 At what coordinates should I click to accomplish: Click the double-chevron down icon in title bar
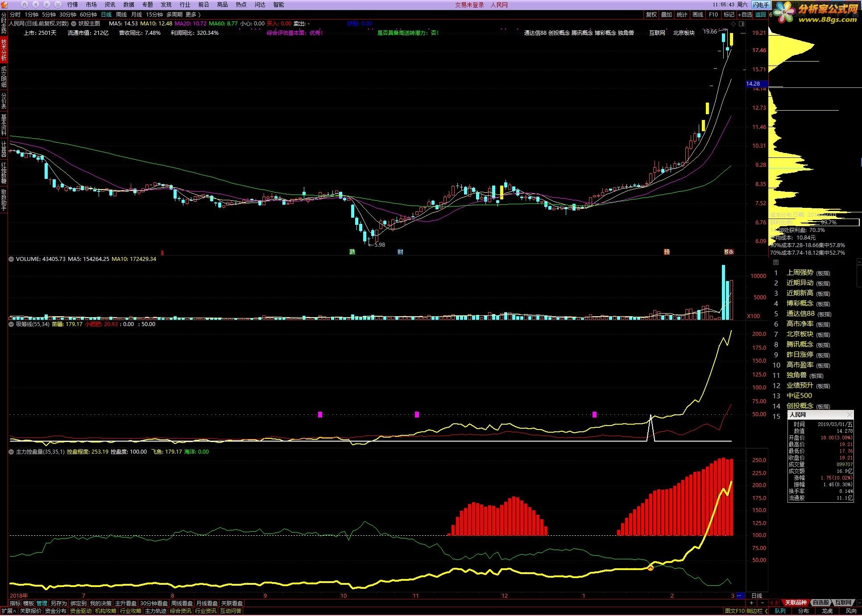[x=58, y=4]
